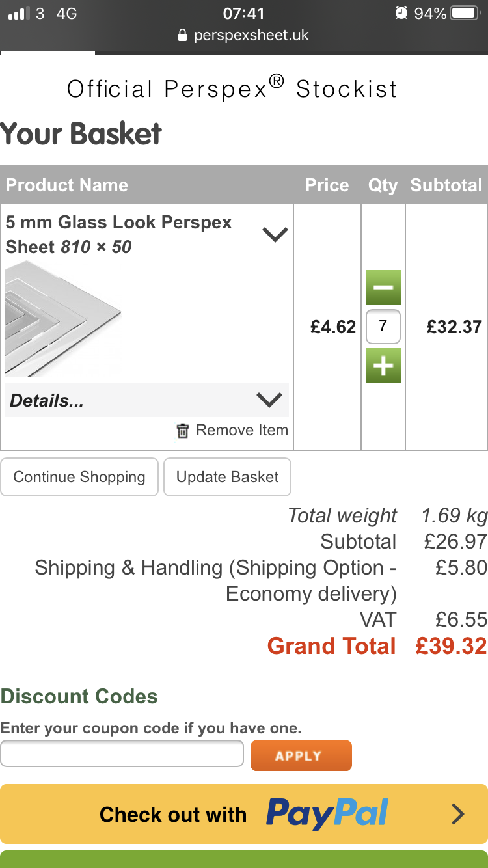
Task: Click the PayPal checkout arrow
Action: (x=458, y=814)
